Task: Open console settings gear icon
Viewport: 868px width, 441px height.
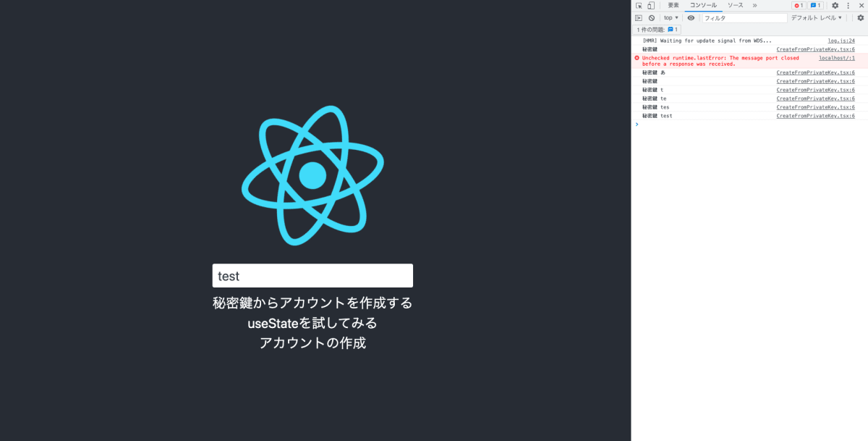Action: (x=861, y=17)
